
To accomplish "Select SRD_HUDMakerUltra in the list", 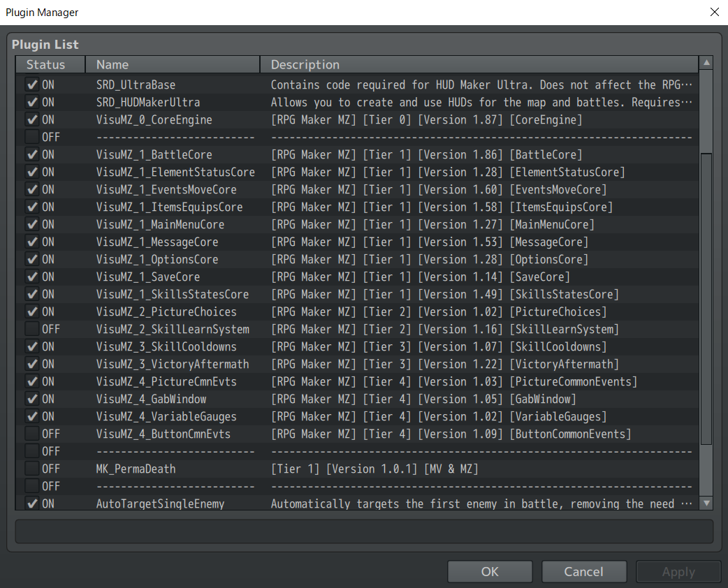I will pos(148,102).
